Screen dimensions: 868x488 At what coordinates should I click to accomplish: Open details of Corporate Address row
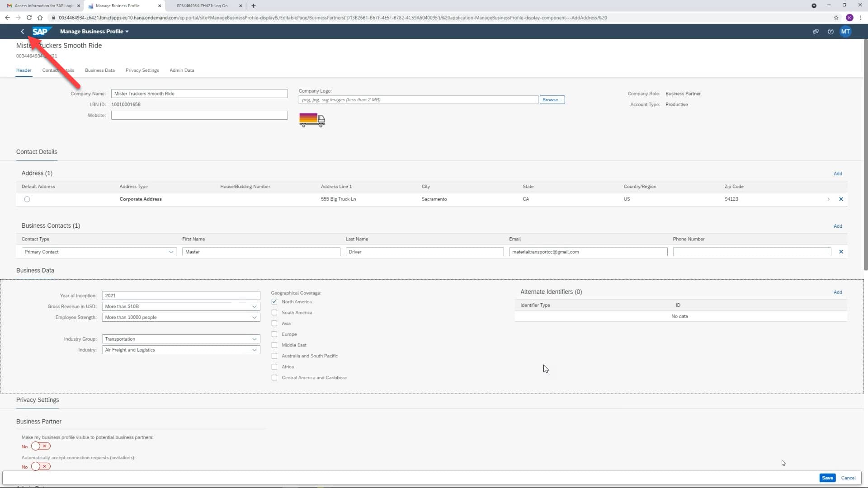pyautogui.click(x=828, y=199)
